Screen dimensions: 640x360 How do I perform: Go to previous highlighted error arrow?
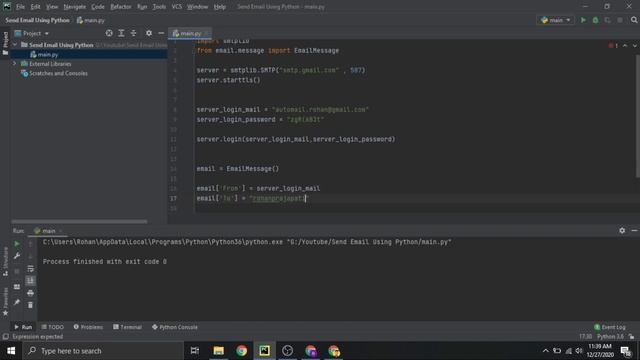point(625,45)
